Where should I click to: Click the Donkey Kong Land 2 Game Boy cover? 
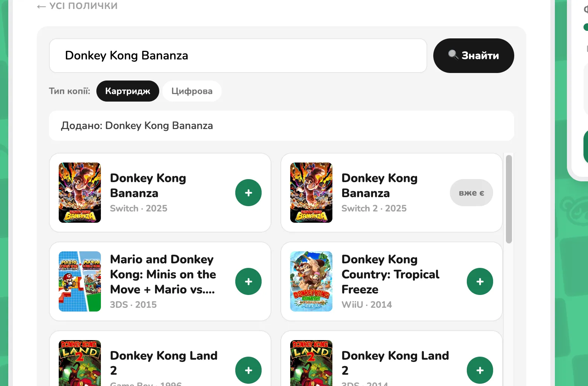[80, 363]
